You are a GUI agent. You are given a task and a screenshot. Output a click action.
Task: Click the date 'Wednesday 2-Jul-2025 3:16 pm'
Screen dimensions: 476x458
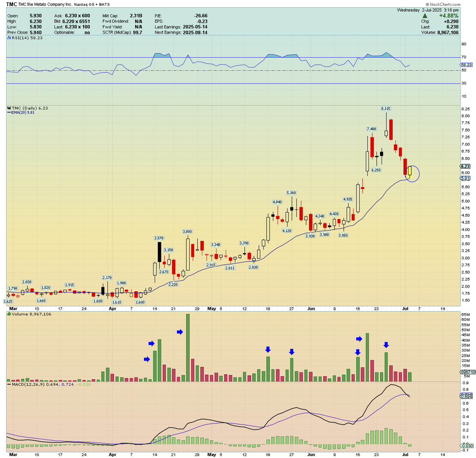(x=428, y=10)
